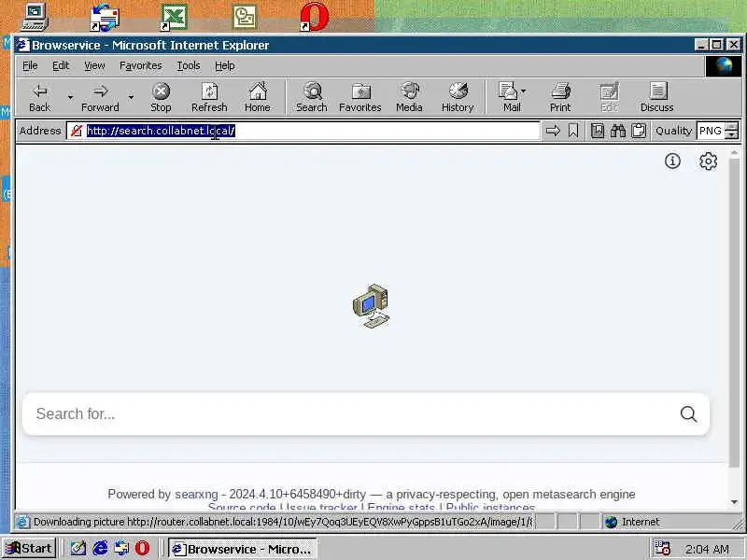Screen dimensions: 747x560
Task: Click the computer logo image on page
Action: [371, 306]
